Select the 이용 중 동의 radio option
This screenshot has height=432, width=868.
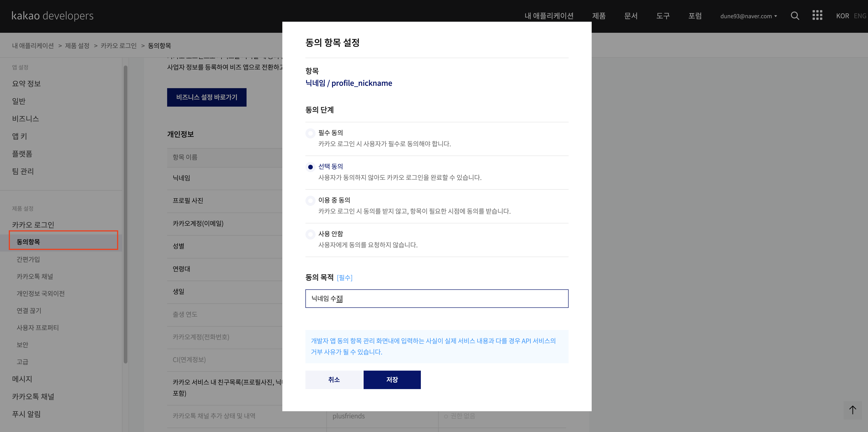[x=310, y=201]
